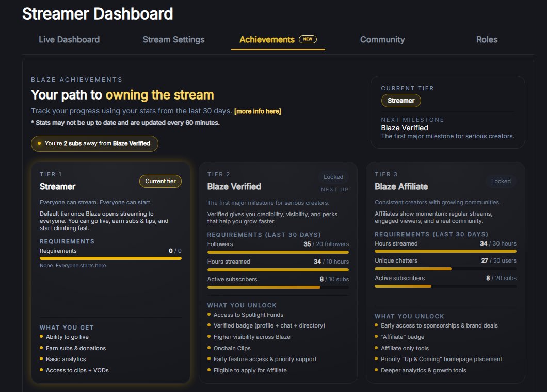Click 'Affiliate only tools' item

(x=405, y=348)
